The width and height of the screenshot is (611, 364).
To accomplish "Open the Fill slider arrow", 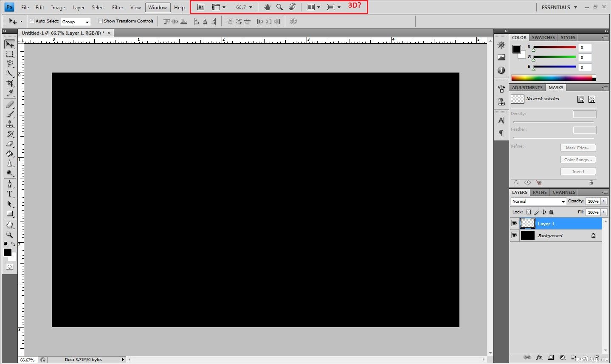I will pos(604,212).
